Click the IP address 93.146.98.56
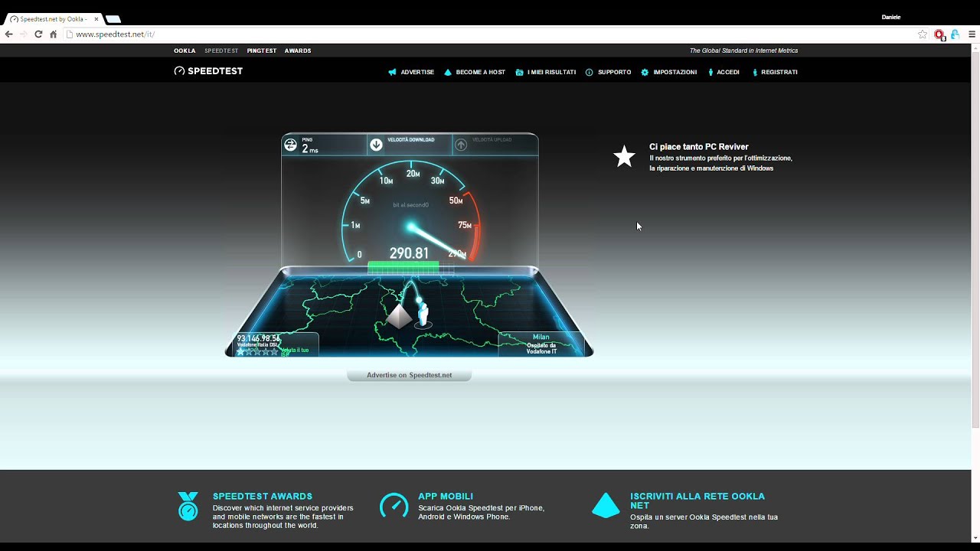 click(x=258, y=338)
